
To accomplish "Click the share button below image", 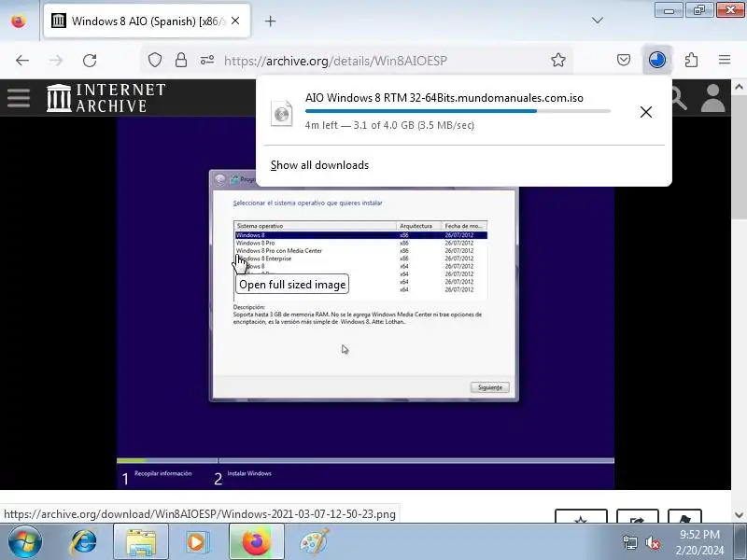I will pyautogui.click(x=638, y=516).
